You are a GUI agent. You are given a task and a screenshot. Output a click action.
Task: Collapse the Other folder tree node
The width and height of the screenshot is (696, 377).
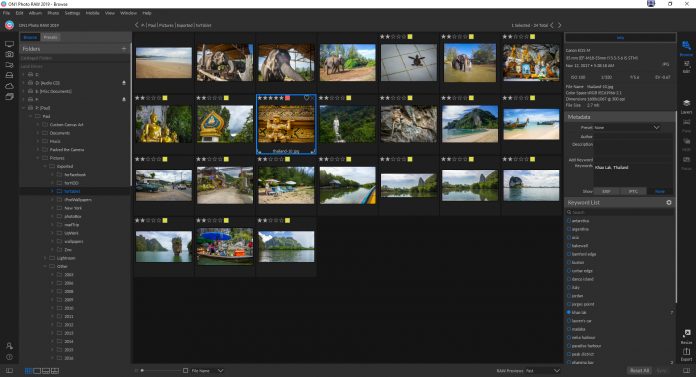click(x=45, y=266)
